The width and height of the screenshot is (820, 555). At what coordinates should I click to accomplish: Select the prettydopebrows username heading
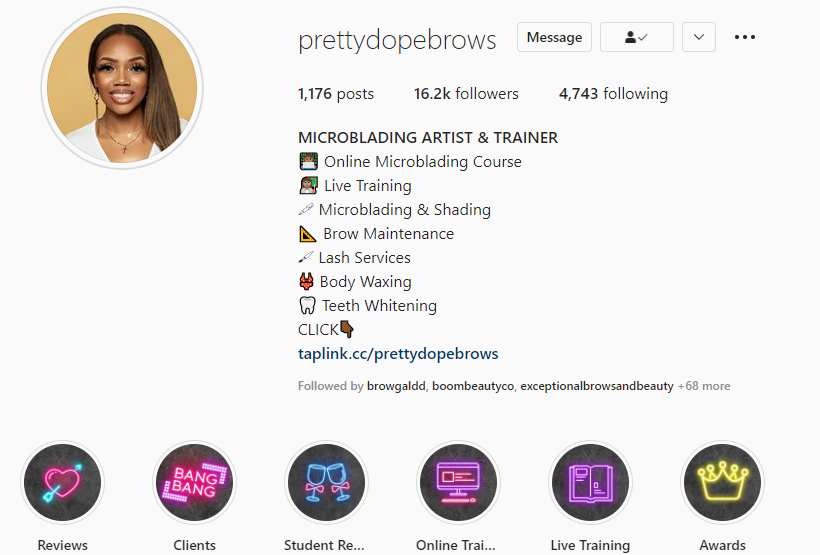coord(397,40)
